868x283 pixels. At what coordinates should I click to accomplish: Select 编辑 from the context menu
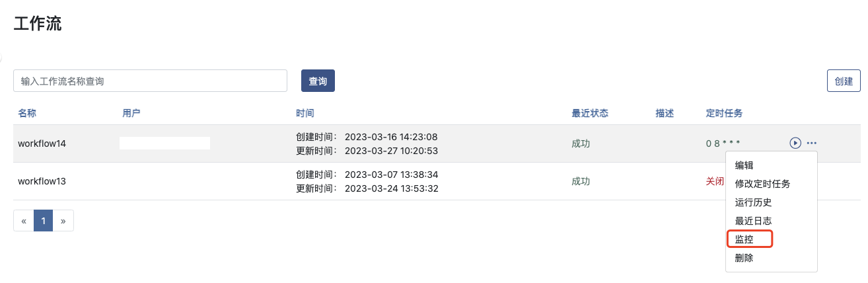(744, 165)
